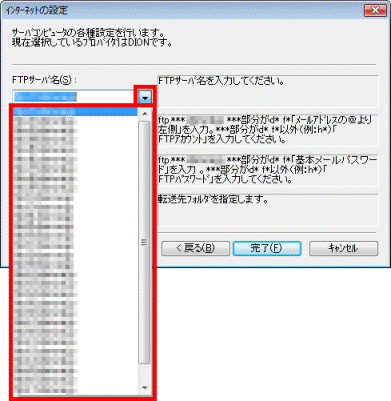
Task: Click the 完了(F) finish button
Action: point(267,248)
